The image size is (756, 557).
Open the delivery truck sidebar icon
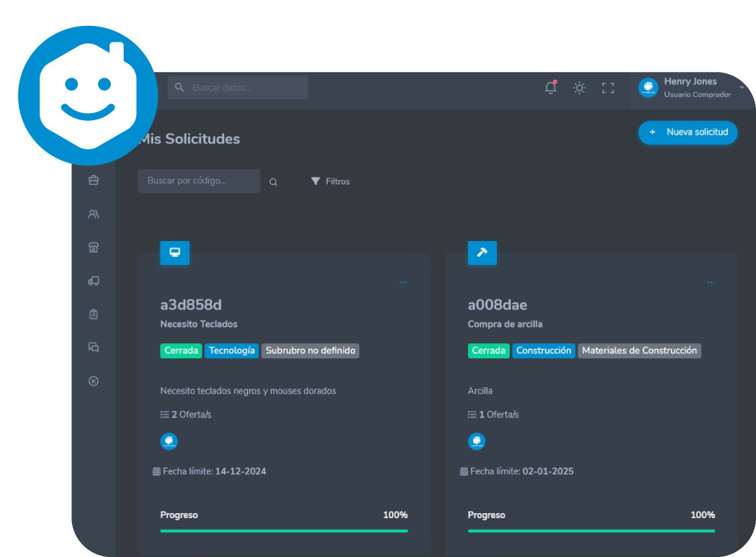(x=93, y=281)
